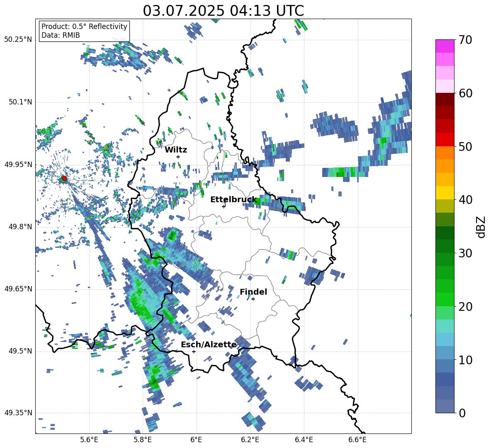
Task: Click the 49.95°N latitude label
Action: click(18, 165)
